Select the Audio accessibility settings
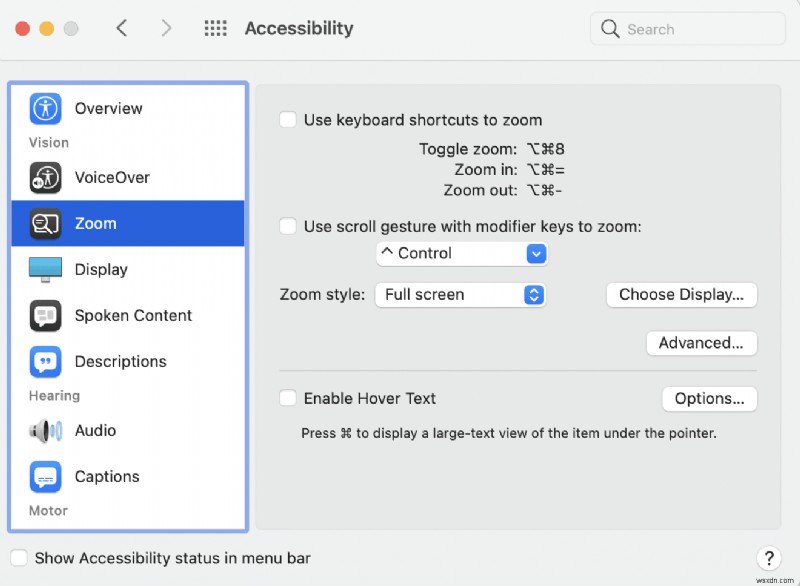 click(x=44, y=431)
